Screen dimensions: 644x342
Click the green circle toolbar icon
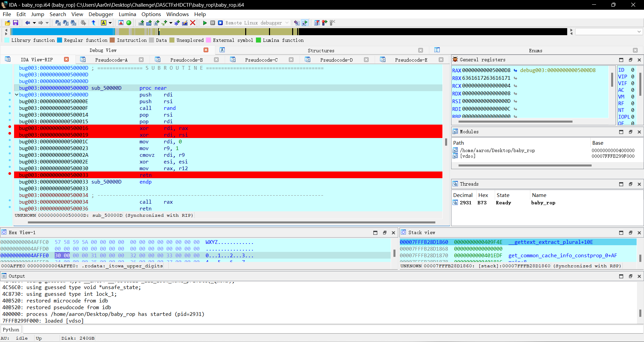(129, 23)
